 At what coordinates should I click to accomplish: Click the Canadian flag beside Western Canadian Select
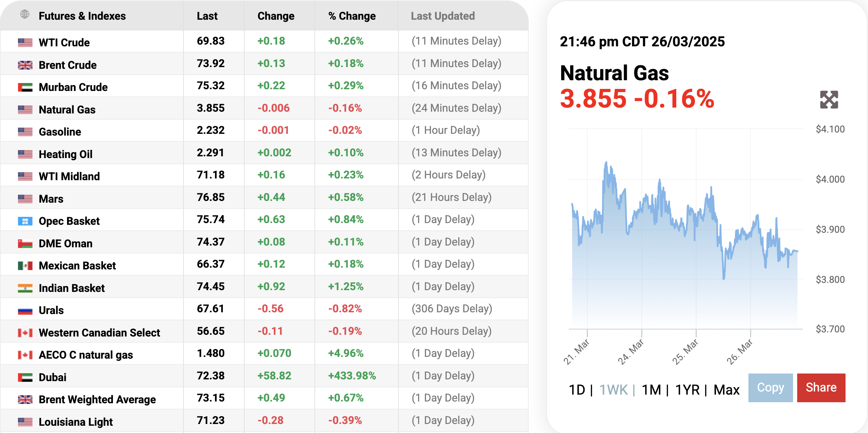point(25,333)
